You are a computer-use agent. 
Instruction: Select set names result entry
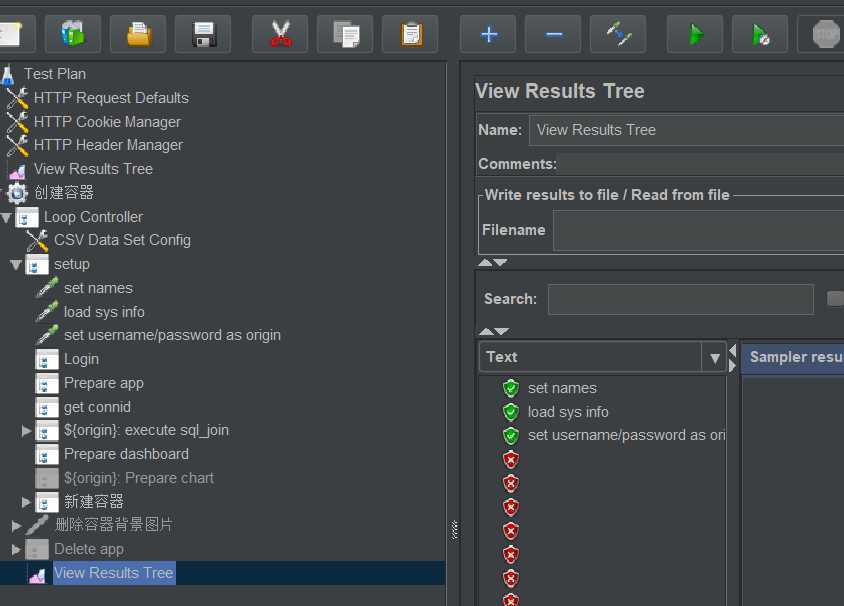pos(562,388)
